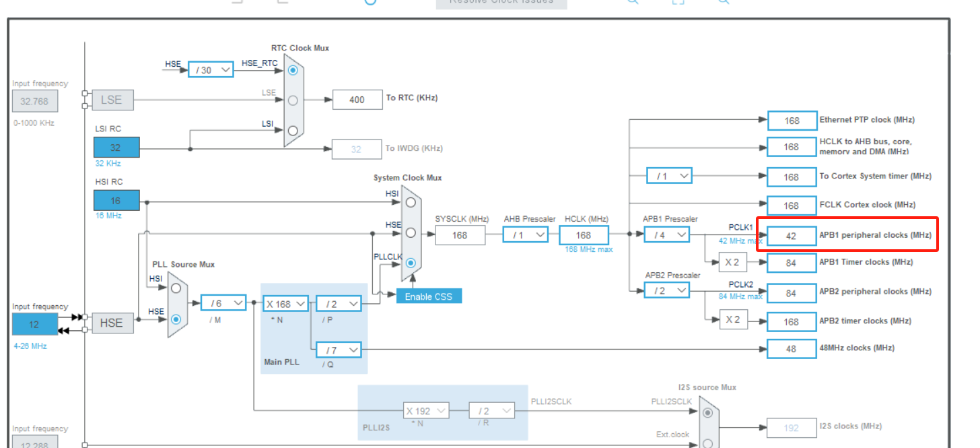980x448 pixels.
Task: Edit the HSE input frequency field showing 12
Action: [x=35, y=324]
